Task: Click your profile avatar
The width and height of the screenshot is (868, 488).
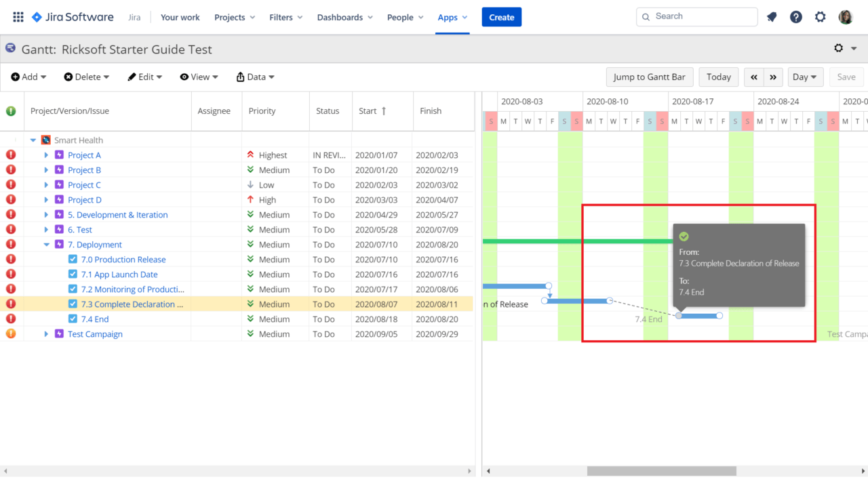Action: 846,16
